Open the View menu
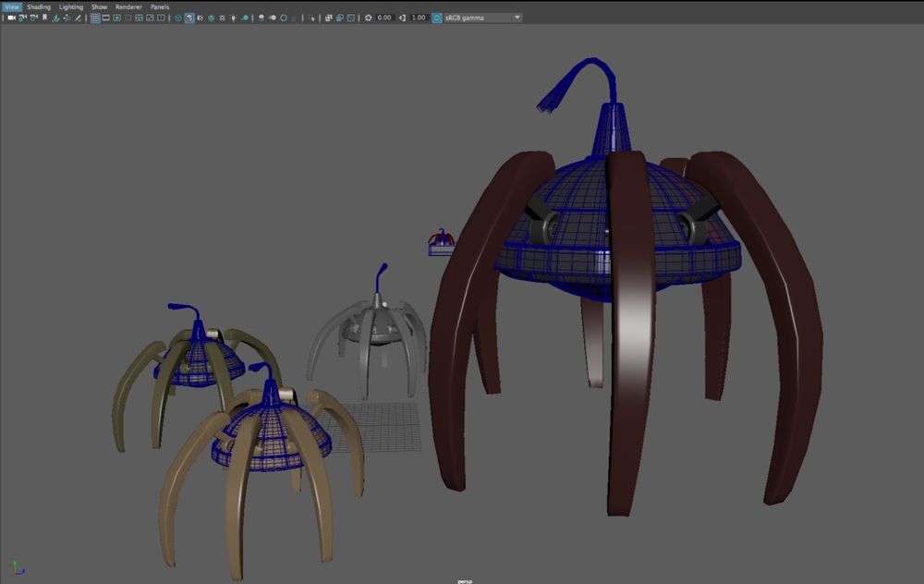Screen dimensions: 924x584 [x=12, y=6]
